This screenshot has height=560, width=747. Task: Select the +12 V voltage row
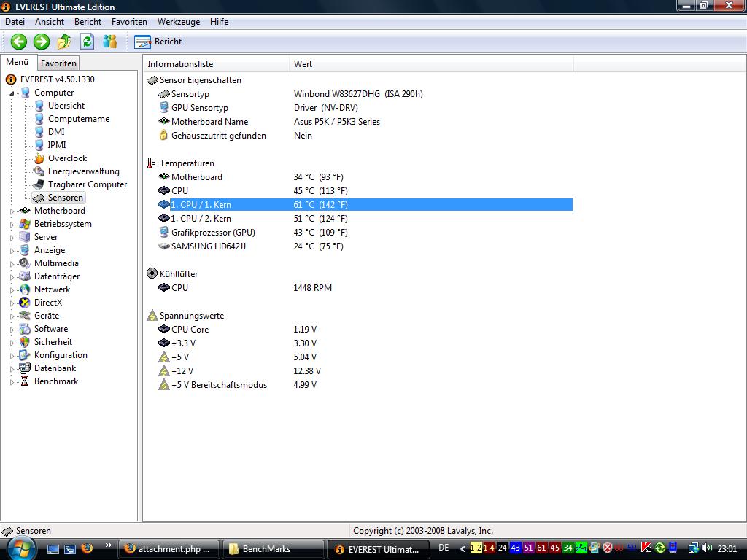[365, 370]
